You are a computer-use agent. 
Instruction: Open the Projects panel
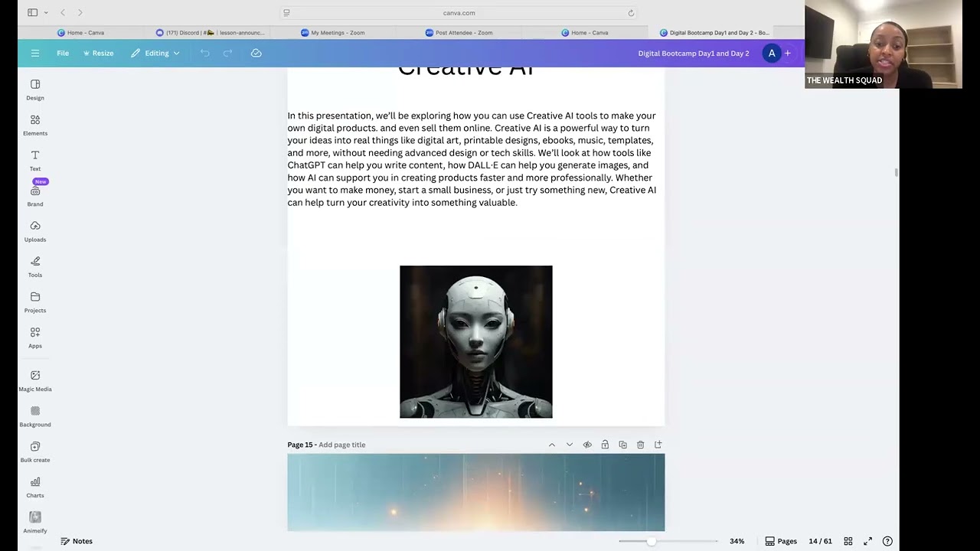(35, 302)
